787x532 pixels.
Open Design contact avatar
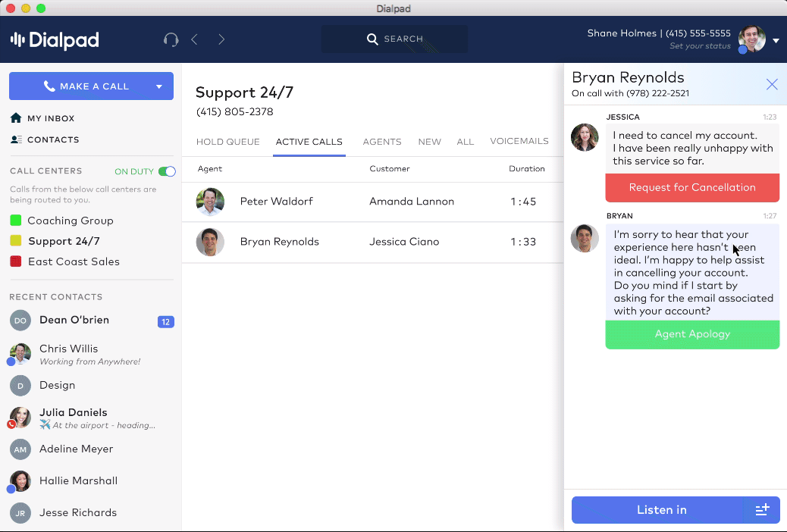tap(20, 386)
